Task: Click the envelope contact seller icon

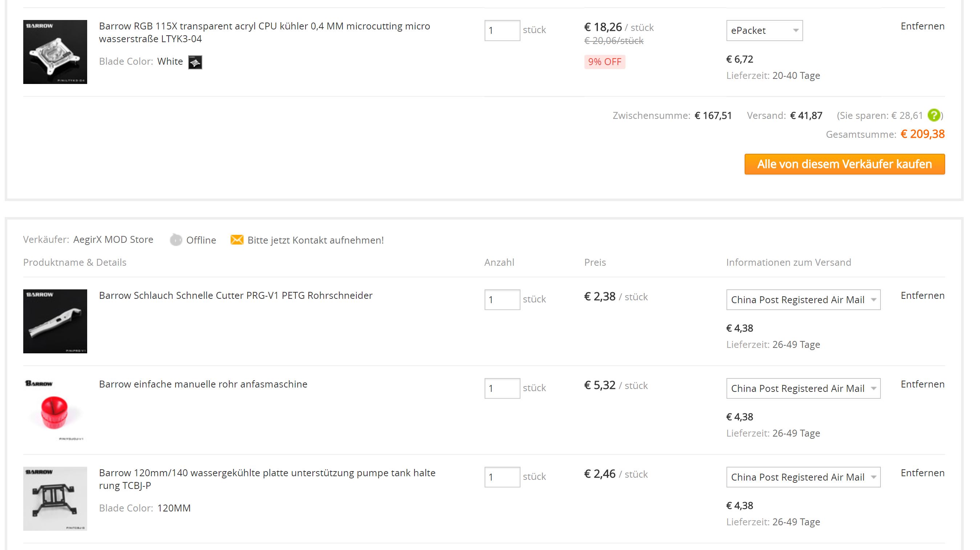Action: click(236, 240)
